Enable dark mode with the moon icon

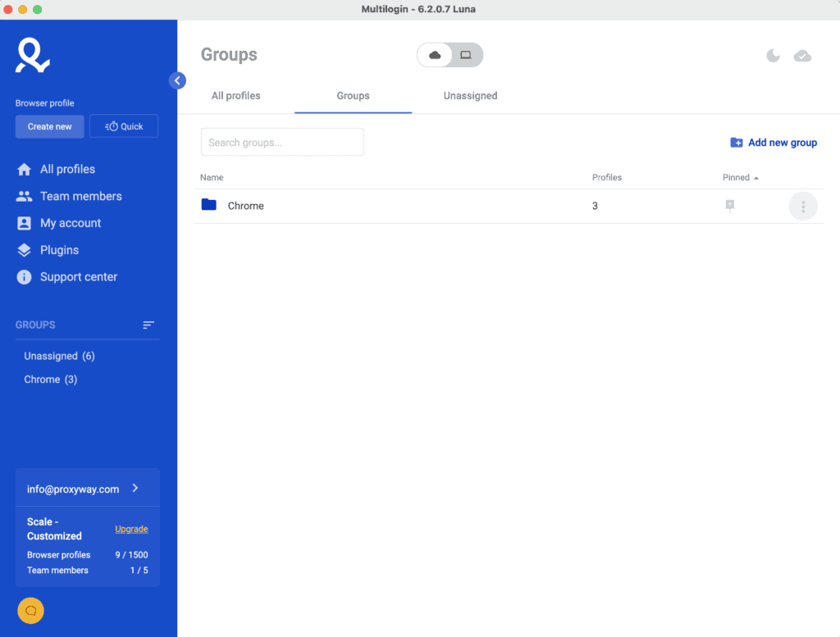pos(772,55)
